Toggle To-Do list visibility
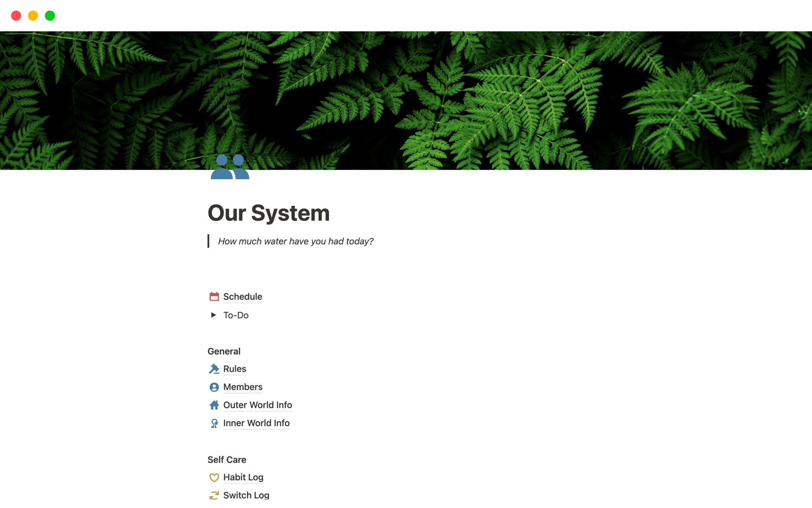Image resolution: width=812 pixels, height=508 pixels. (x=214, y=315)
